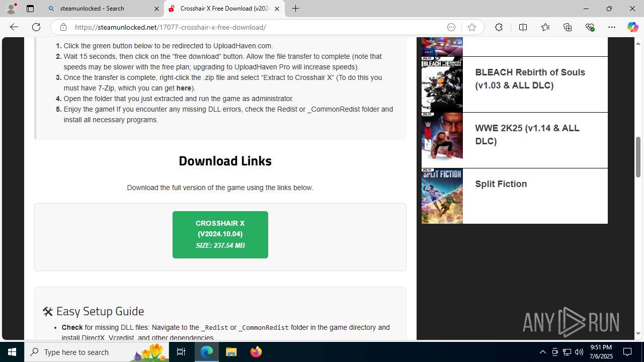
Task: Open File Explorer from the taskbar
Action: click(231, 352)
